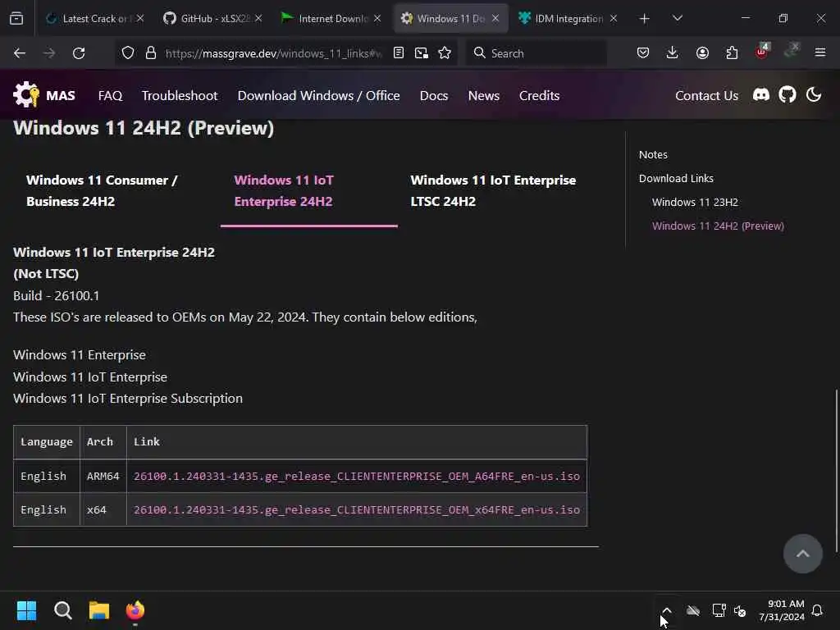Open the Docs menu item
The image size is (840, 630).
434,95
